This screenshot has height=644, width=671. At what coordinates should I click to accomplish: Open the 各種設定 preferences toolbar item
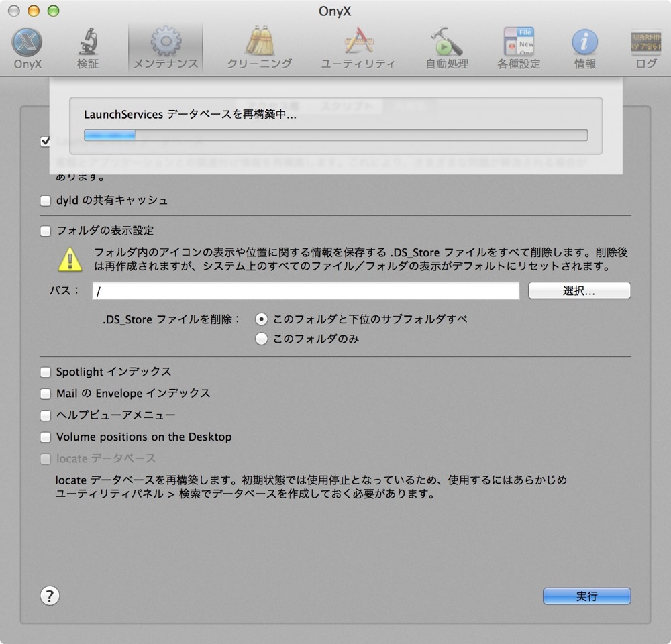519,48
